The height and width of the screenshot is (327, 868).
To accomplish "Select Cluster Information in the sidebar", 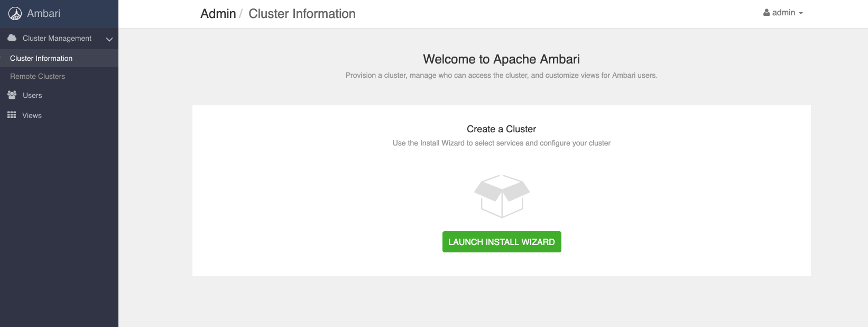I will [41, 58].
